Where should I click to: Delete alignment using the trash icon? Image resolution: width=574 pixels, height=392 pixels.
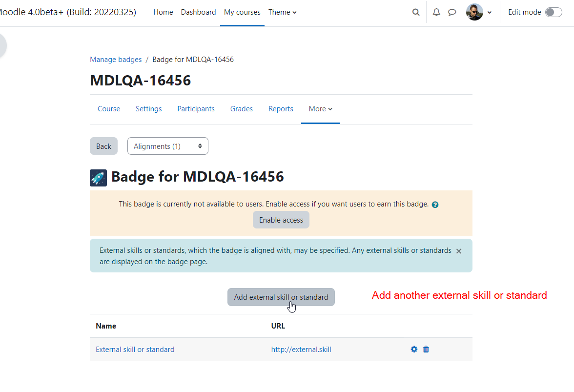click(x=426, y=349)
